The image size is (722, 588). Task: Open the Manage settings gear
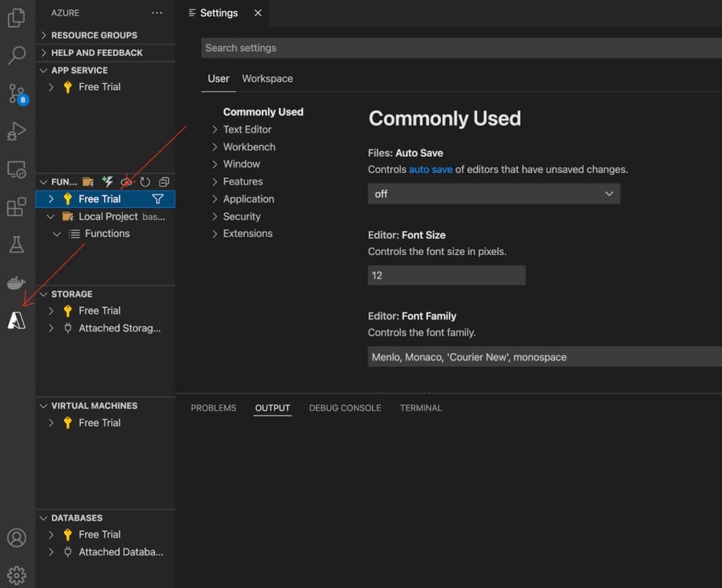point(17,574)
